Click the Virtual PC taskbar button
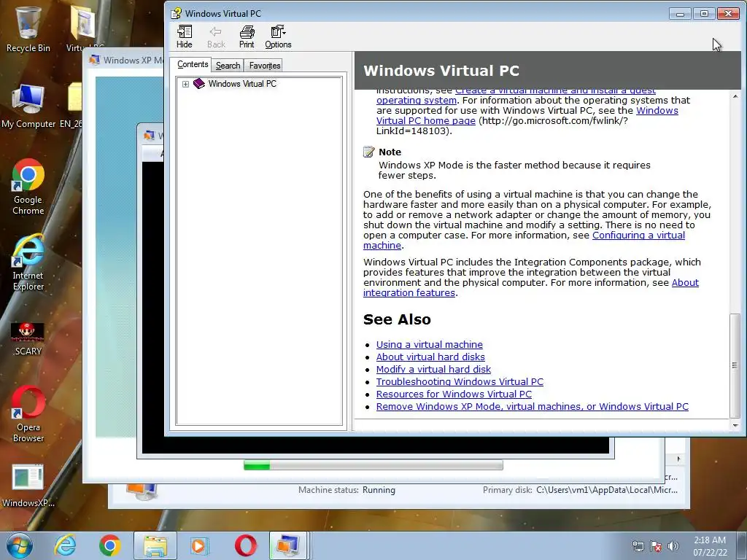This screenshot has height=560, width=747. (288, 545)
